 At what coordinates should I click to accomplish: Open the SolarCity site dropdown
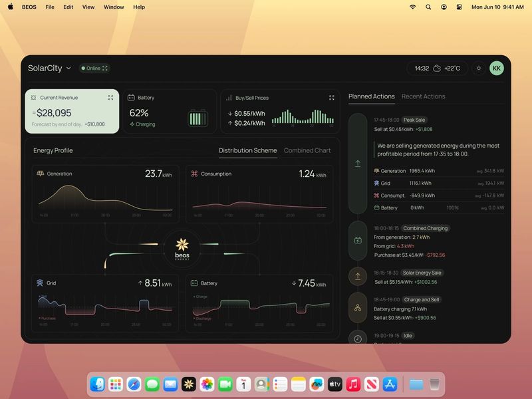(49, 68)
